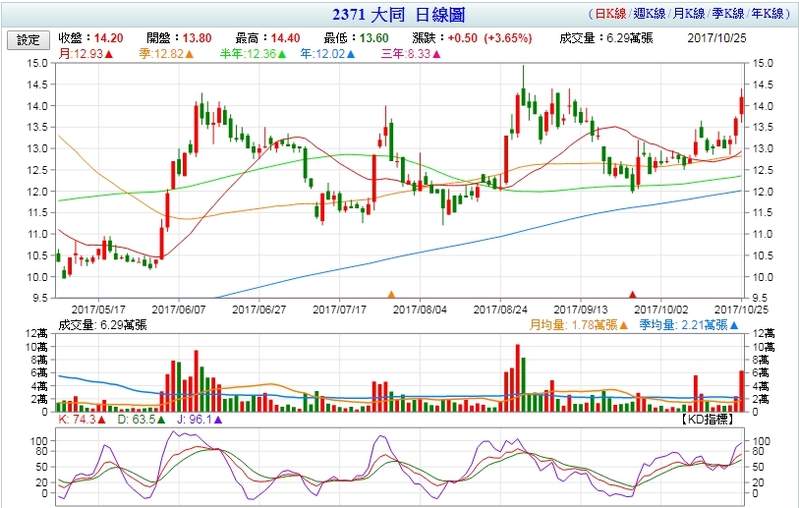This screenshot has width=799, height=508.
Task: Open the 設定 settings button
Action: [29, 40]
